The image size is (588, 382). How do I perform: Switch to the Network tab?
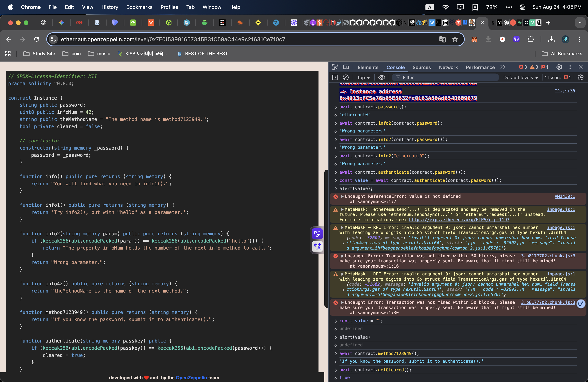click(448, 67)
